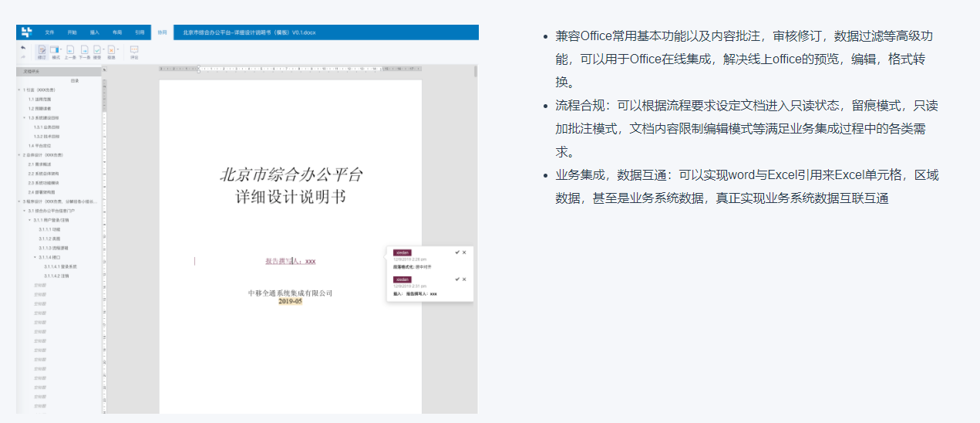Viewport: 980px width, 423px height.
Task: Collapse the '3 程序设计' outline section
Action: [x=19, y=201]
